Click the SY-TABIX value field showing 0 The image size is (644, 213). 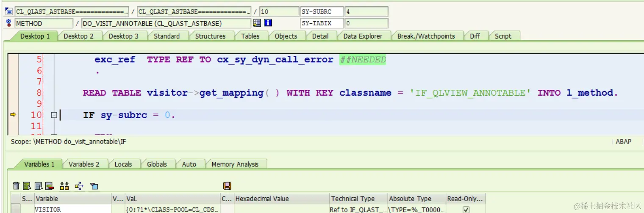tap(366, 23)
